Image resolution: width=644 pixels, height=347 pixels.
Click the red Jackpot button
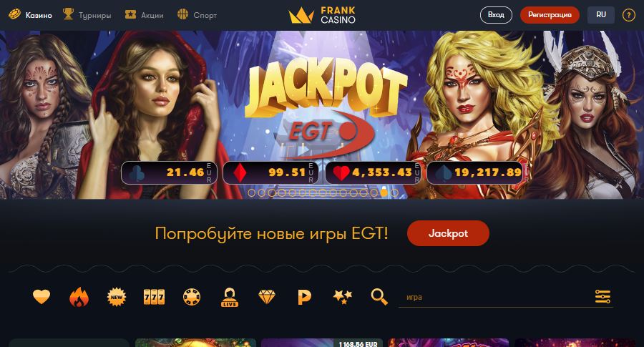coord(448,233)
